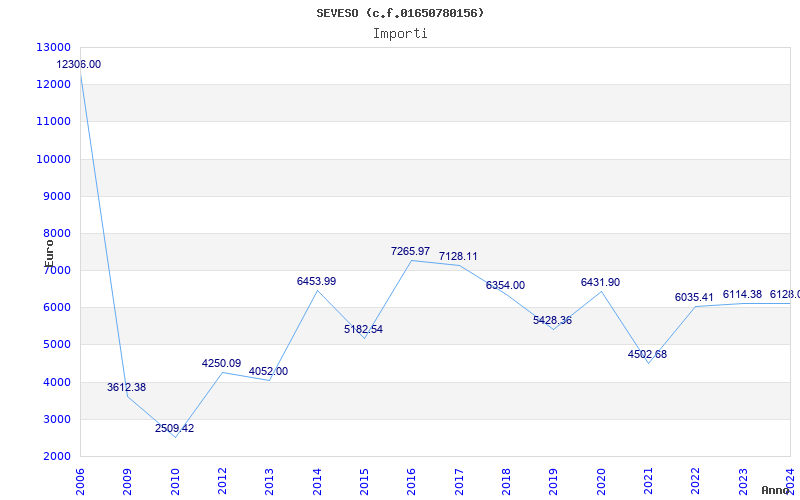Select the 4502.68 value label
This screenshot has height=500, width=800.
[647, 355]
